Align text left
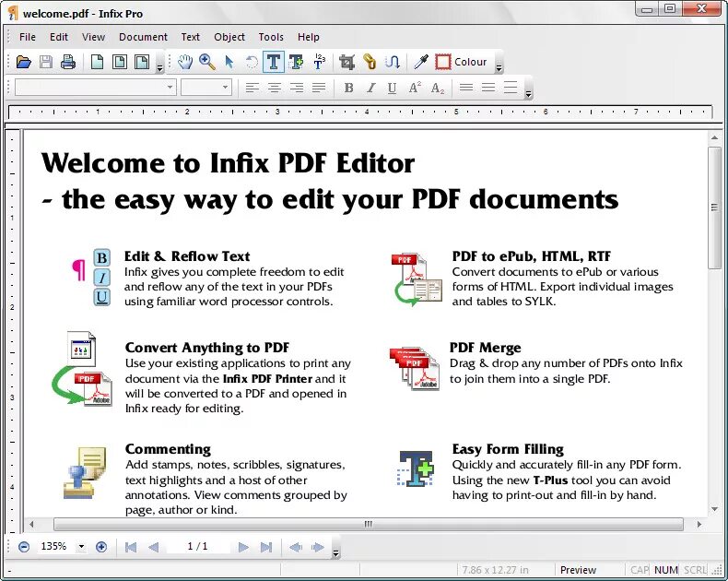This screenshot has width=728, height=581. 252,88
